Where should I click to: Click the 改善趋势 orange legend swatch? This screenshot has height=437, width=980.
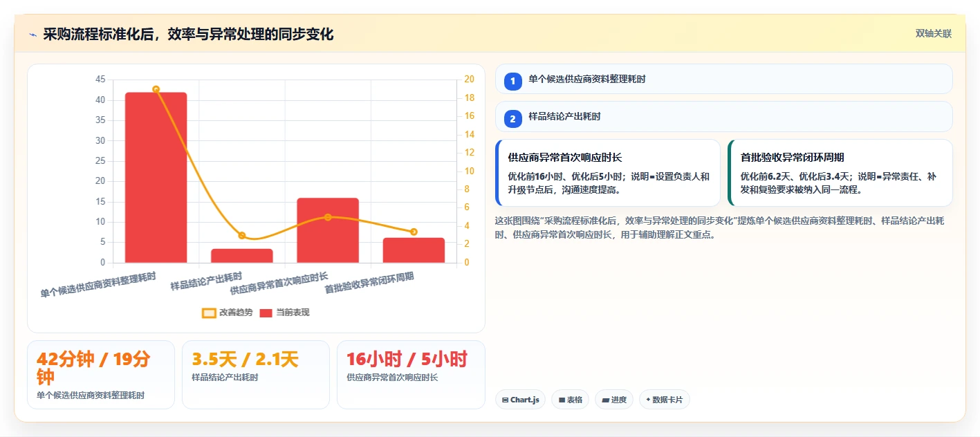click(209, 313)
